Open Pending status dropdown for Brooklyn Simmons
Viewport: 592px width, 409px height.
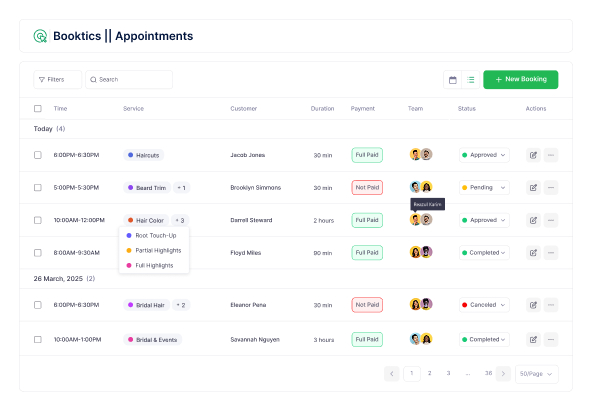pyautogui.click(x=484, y=187)
